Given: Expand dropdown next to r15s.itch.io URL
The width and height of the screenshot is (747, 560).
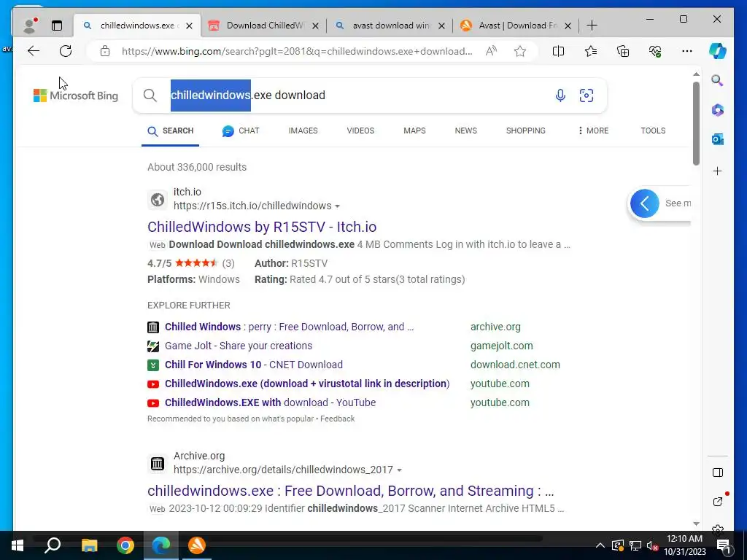Looking at the screenshot, I should coord(337,206).
